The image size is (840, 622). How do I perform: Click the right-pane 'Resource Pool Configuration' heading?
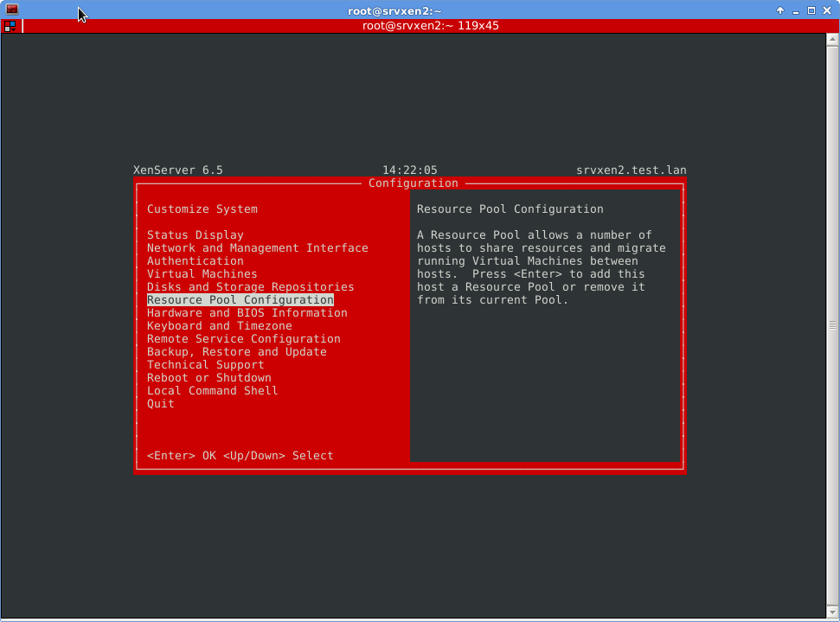coord(510,209)
